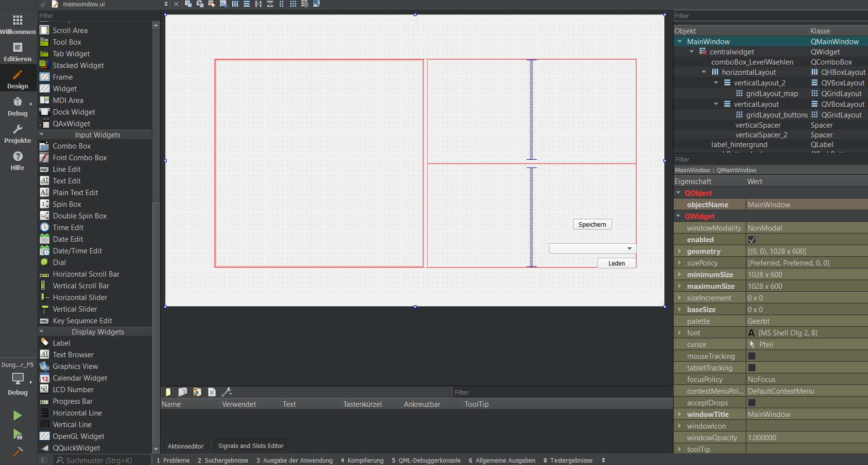Open the Aktionseditor wrench configure menu
Viewport: 868px width, 465px height.
pos(226,392)
